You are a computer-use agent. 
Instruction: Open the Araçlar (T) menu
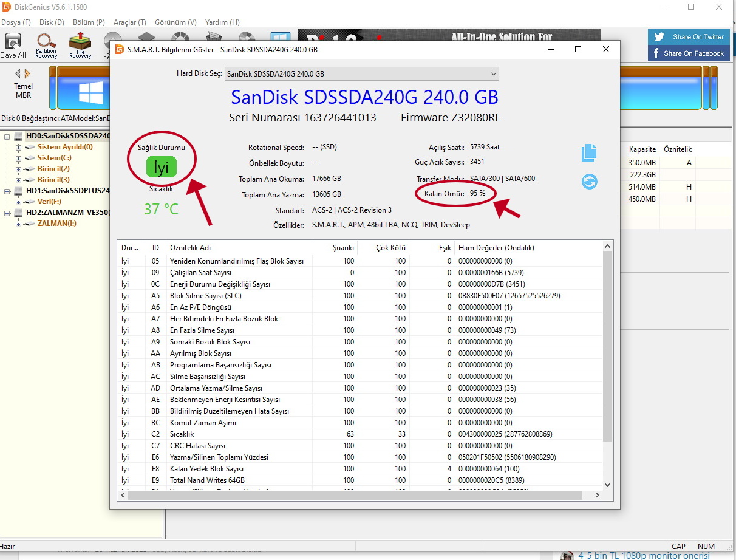pyautogui.click(x=130, y=22)
